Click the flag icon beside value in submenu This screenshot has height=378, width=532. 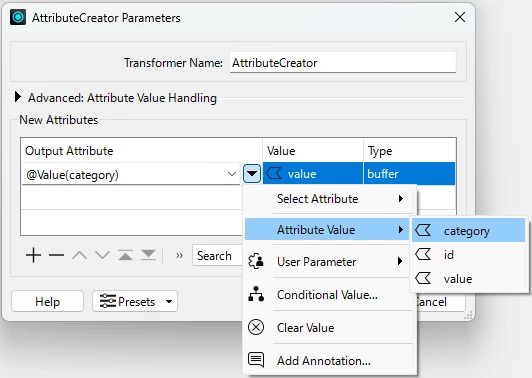click(423, 279)
